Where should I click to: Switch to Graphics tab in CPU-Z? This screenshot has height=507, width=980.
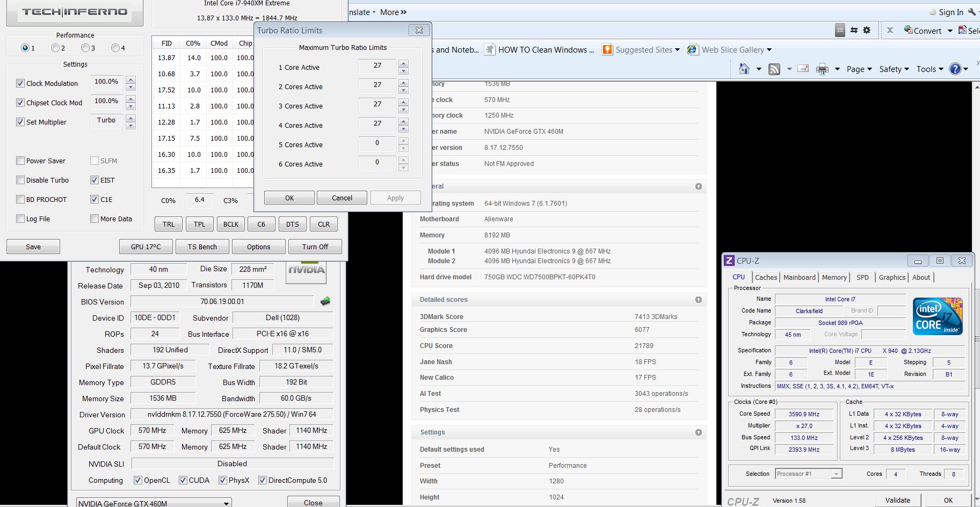point(892,277)
